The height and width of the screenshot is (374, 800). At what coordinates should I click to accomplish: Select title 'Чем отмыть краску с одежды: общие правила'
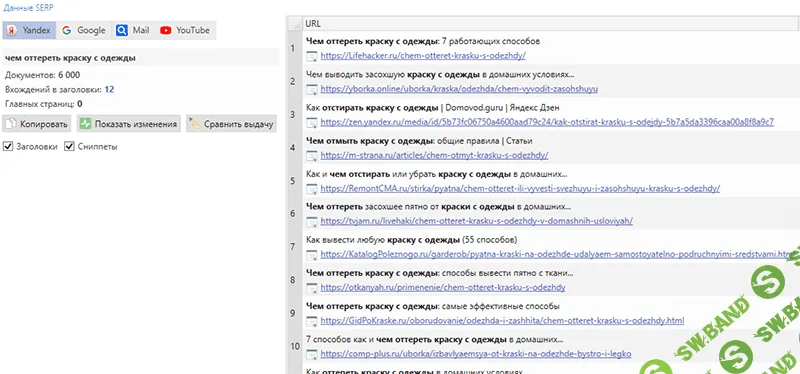(419, 141)
